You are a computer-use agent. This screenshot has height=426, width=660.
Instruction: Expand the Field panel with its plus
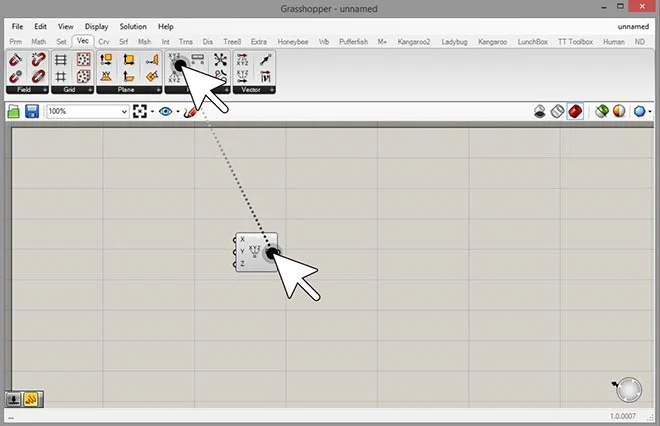(x=45, y=90)
